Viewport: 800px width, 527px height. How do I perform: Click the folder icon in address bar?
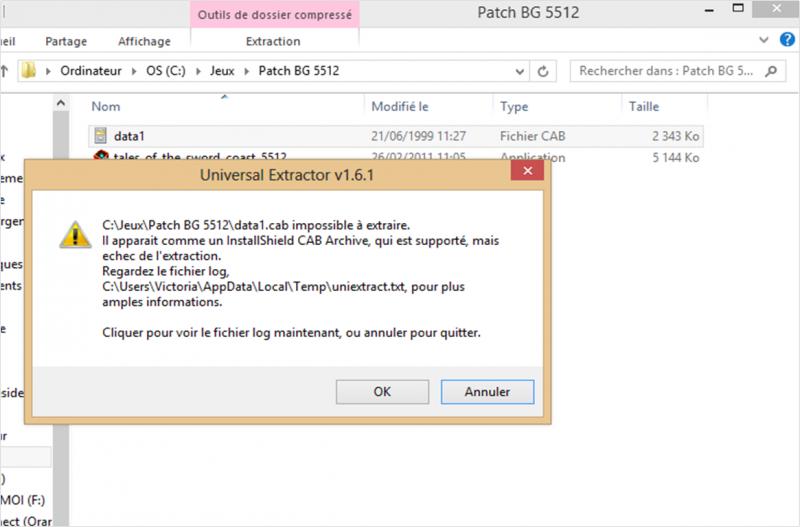[x=29, y=70]
